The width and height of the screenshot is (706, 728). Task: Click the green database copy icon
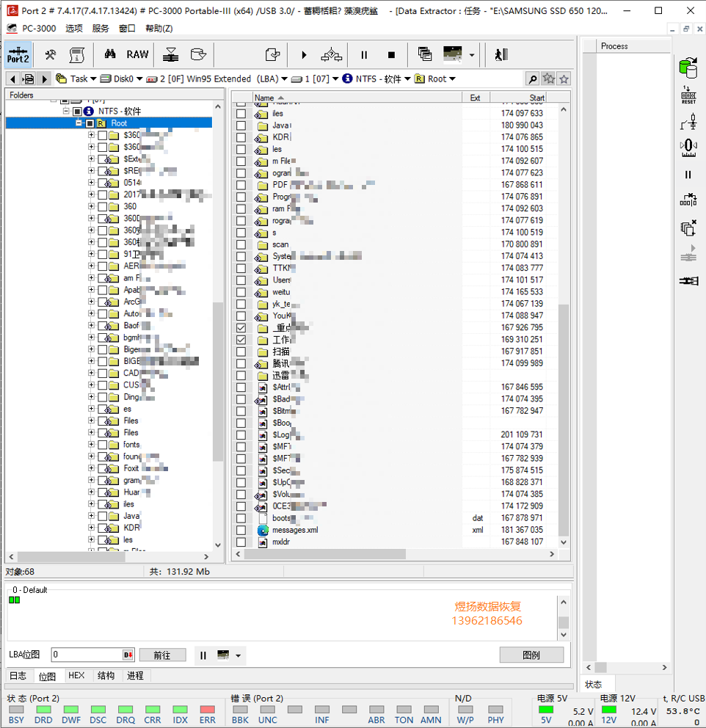click(688, 68)
